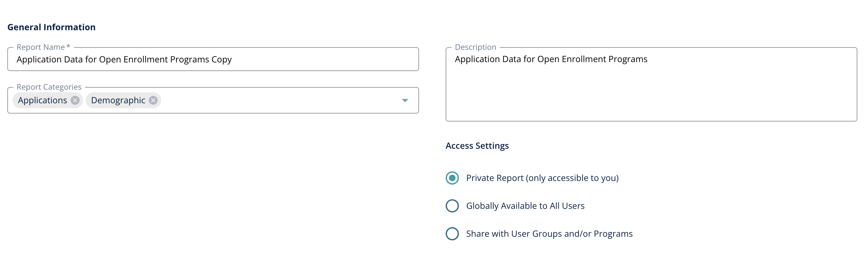This screenshot has height=253, width=868.
Task: Click the Globally Available label text
Action: 525,206
